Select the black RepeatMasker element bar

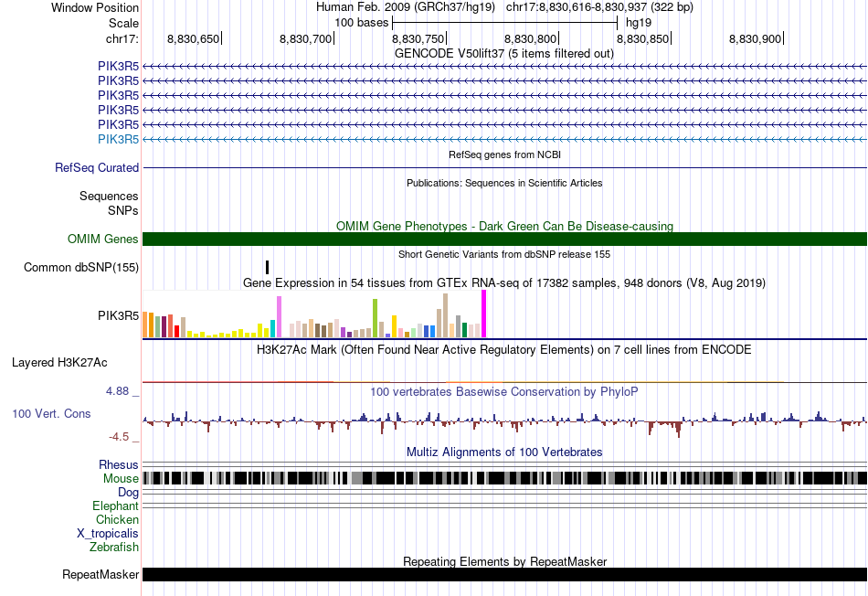(x=504, y=574)
